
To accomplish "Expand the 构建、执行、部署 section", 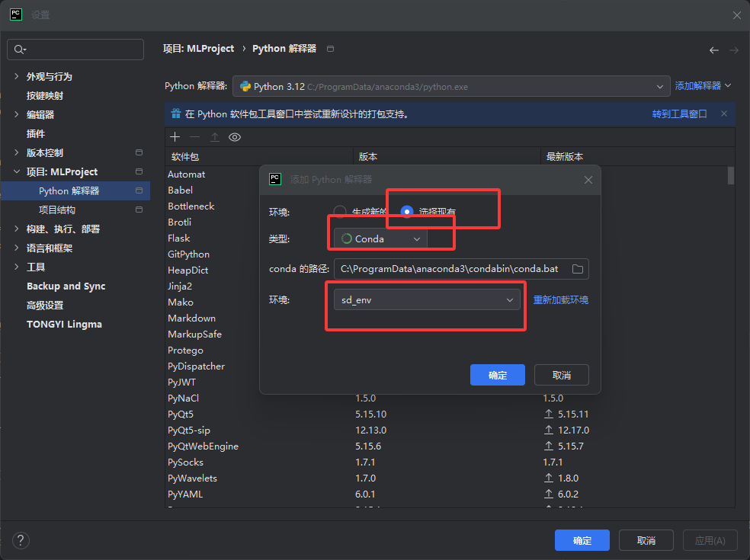I will (x=17, y=229).
